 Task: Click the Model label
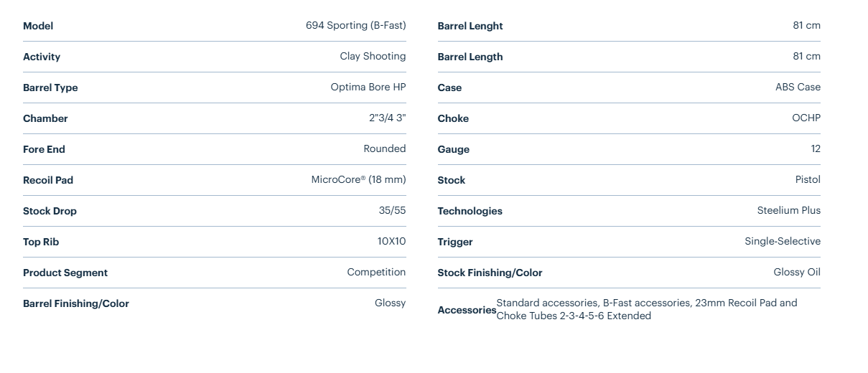(38, 26)
